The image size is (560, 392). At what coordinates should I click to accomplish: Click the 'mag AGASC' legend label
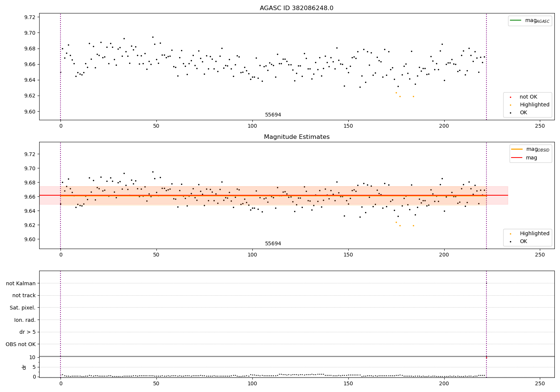[x=537, y=21]
